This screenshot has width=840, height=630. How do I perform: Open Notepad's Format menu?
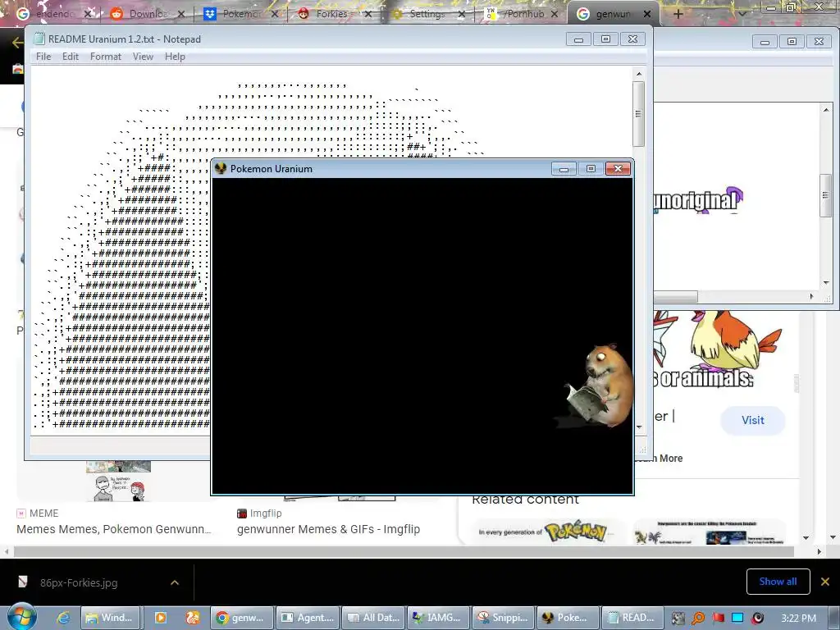(106, 57)
